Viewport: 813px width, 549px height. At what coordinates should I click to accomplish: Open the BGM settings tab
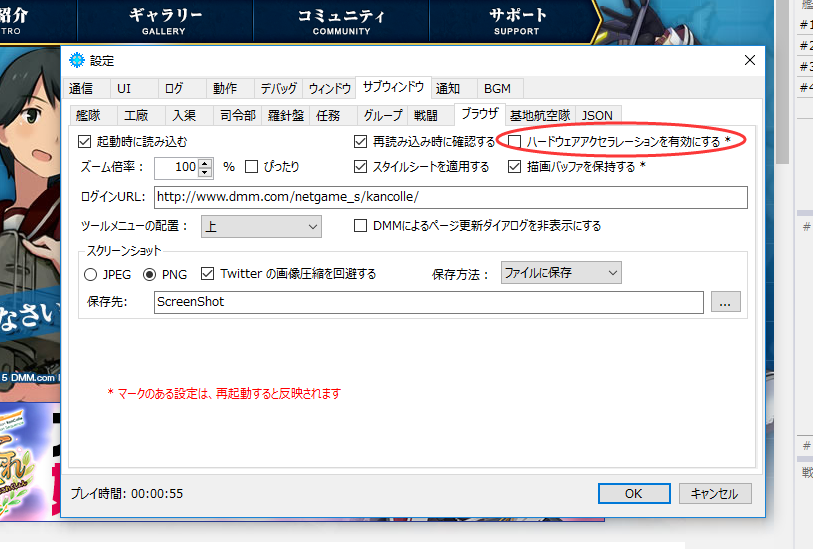click(496, 88)
